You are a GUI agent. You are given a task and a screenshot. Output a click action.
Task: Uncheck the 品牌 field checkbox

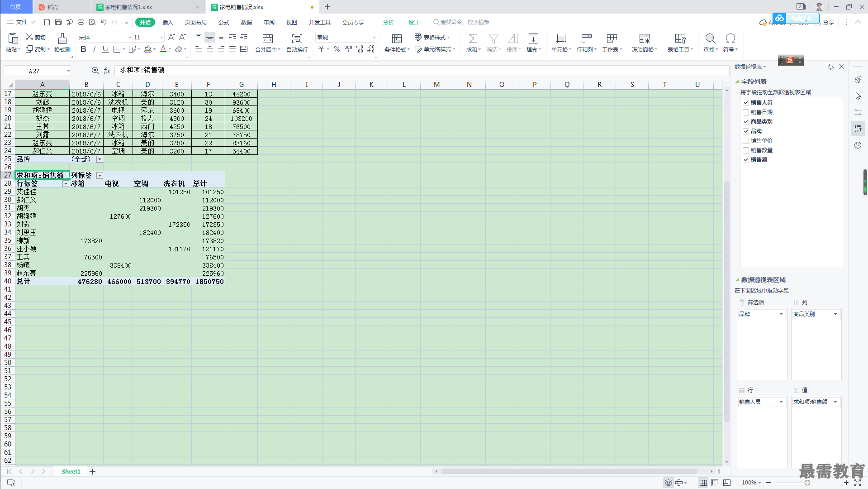[746, 131]
